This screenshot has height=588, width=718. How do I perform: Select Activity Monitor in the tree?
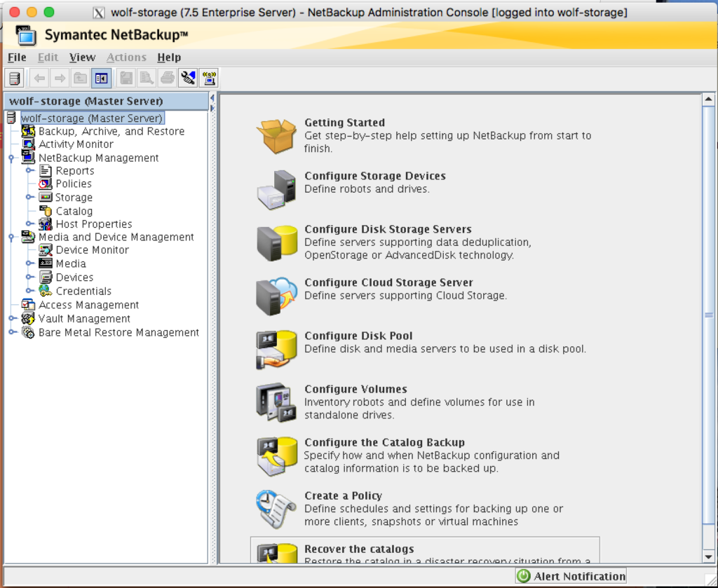point(76,144)
